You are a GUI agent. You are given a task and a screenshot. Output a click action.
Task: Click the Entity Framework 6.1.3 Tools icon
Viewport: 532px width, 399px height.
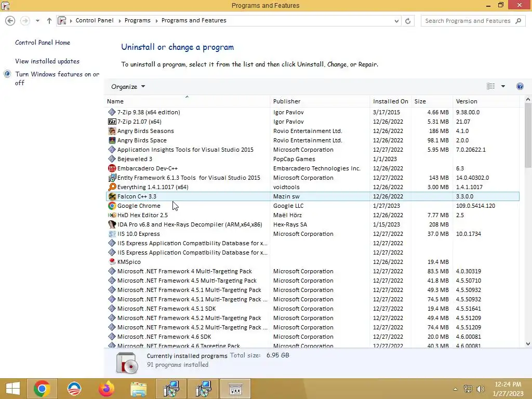point(112,178)
